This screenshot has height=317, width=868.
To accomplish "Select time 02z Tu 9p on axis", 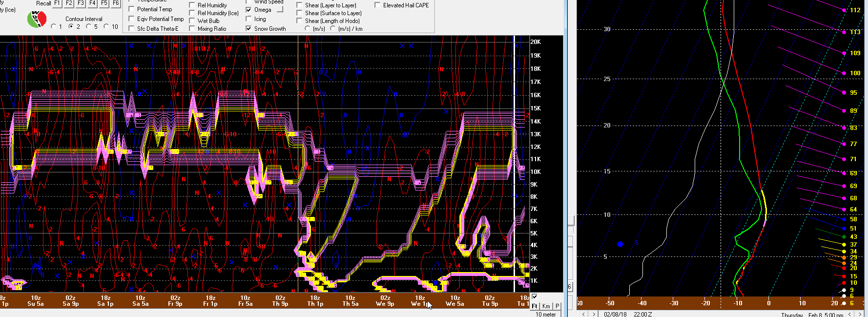I will [x=490, y=300].
